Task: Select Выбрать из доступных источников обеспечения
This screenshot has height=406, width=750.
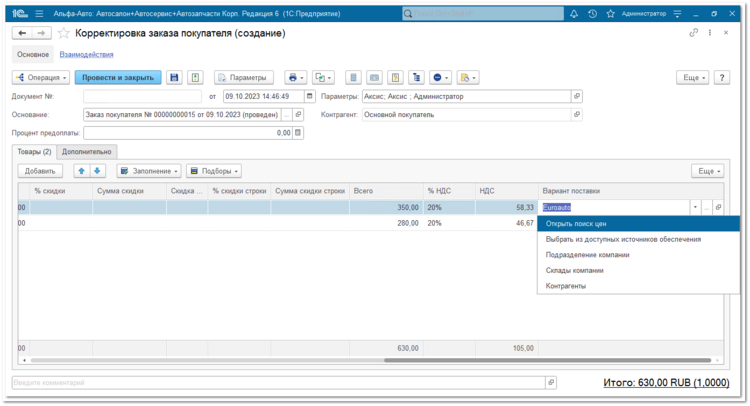Action: [x=639, y=239]
